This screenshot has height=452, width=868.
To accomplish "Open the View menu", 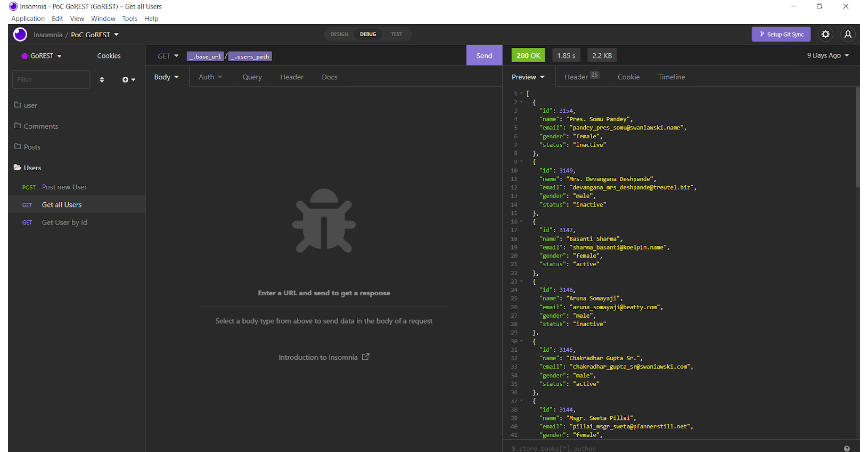I will tap(77, 18).
